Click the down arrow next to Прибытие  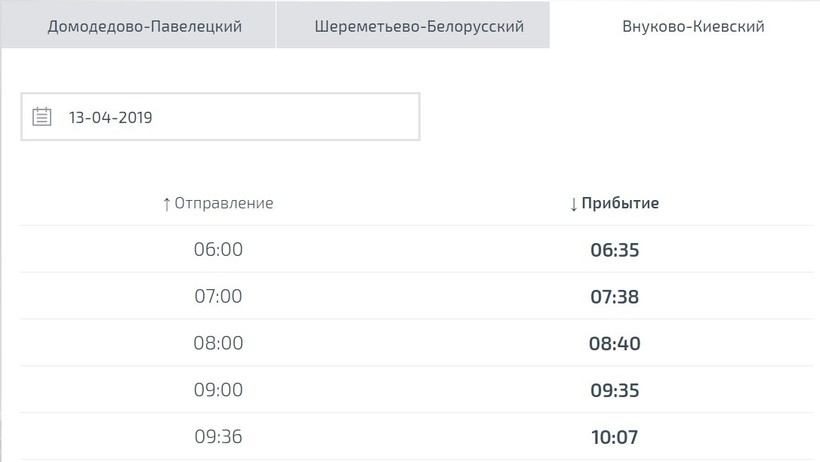573,204
